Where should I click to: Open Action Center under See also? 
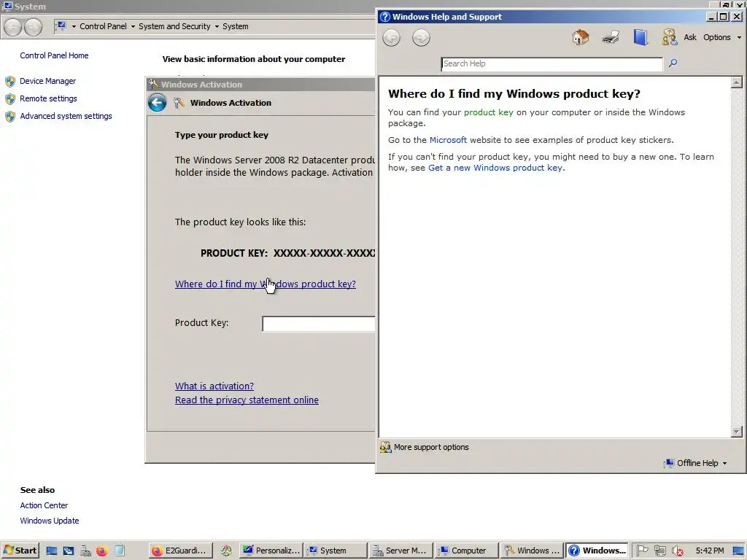click(44, 505)
